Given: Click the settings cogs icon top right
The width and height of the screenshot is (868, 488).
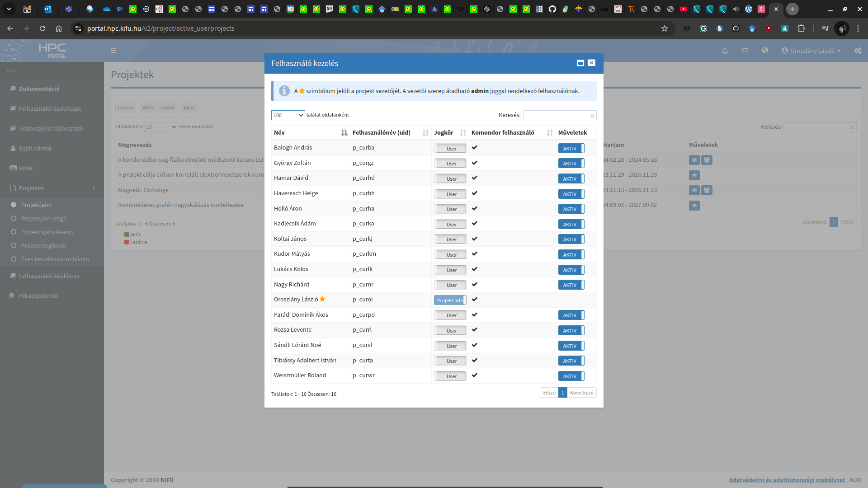Looking at the screenshot, I should 858,51.
